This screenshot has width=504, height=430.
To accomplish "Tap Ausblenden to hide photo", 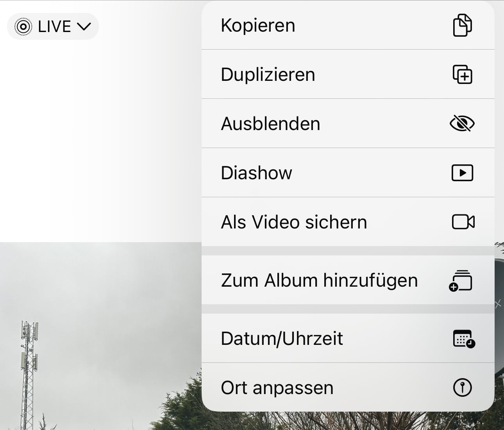I will (270, 124).
